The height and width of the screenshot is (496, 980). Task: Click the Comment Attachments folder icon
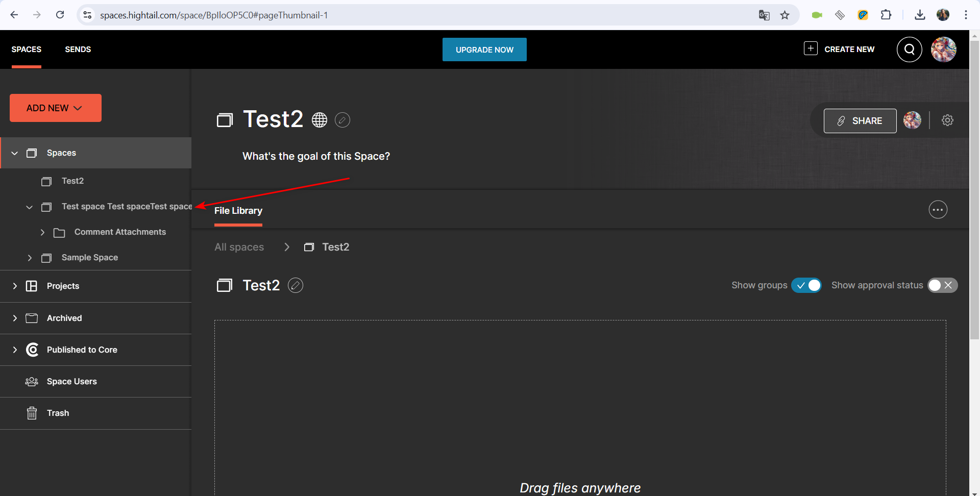(59, 233)
